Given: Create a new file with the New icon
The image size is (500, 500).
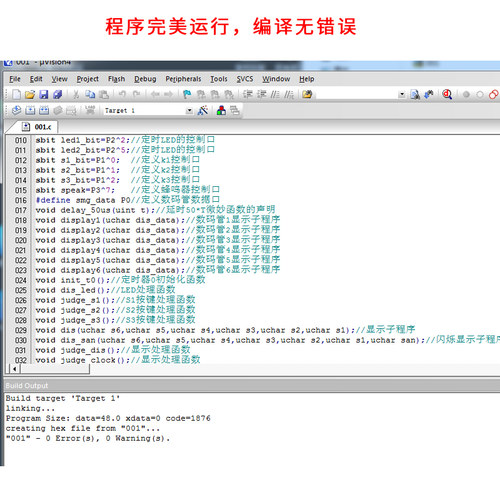Looking at the screenshot, I should (x=16, y=95).
